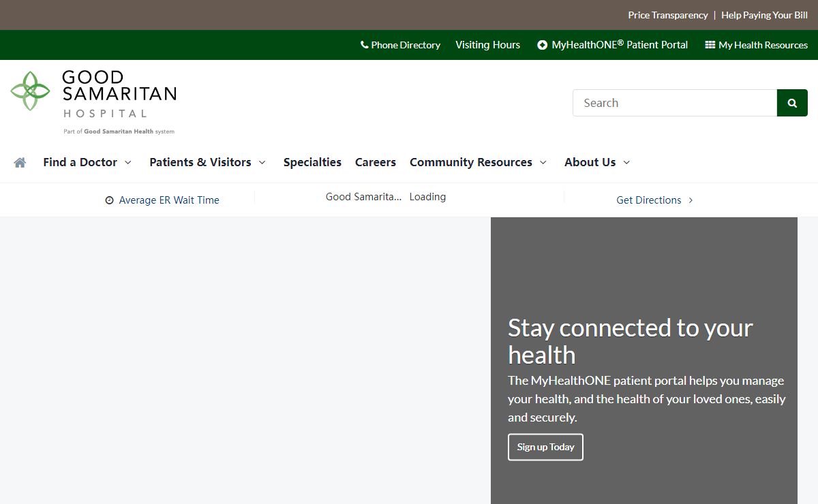Viewport: 818px width, 504px height.
Task: Expand the About Us chevron
Action: [626, 162]
